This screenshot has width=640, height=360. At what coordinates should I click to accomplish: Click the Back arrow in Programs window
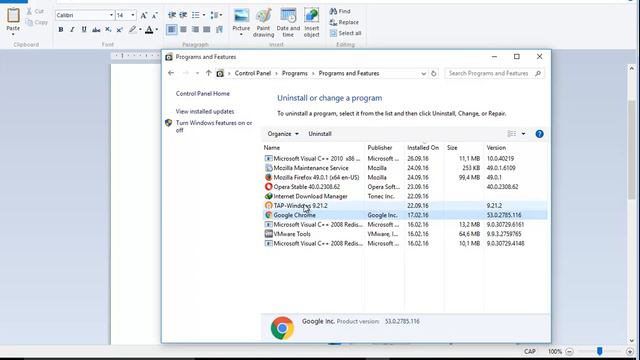pyautogui.click(x=171, y=73)
